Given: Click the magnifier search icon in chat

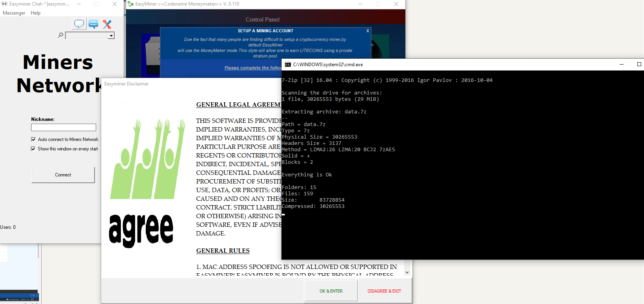Looking at the screenshot, I should pyautogui.click(x=61, y=35).
